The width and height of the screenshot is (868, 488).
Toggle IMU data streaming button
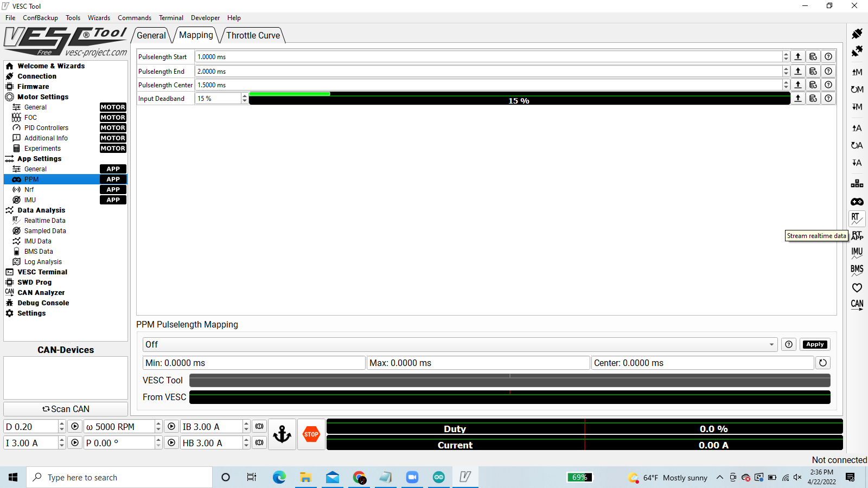coord(857,253)
